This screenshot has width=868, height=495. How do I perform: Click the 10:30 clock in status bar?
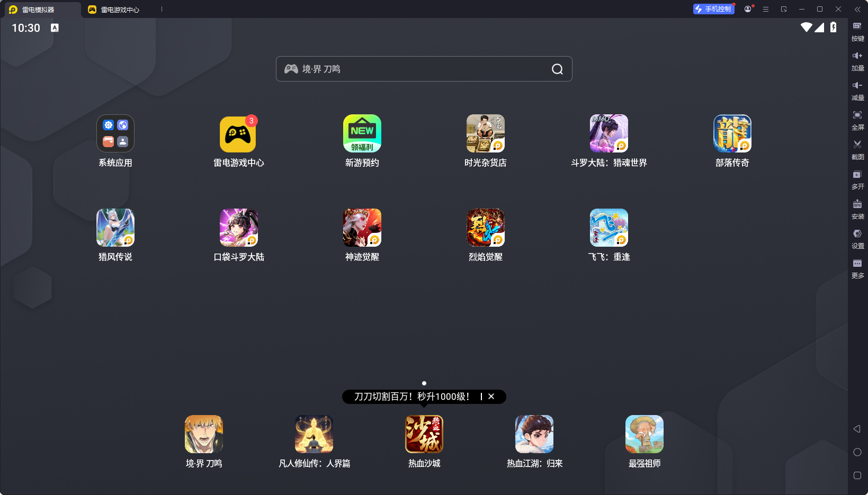pos(26,28)
